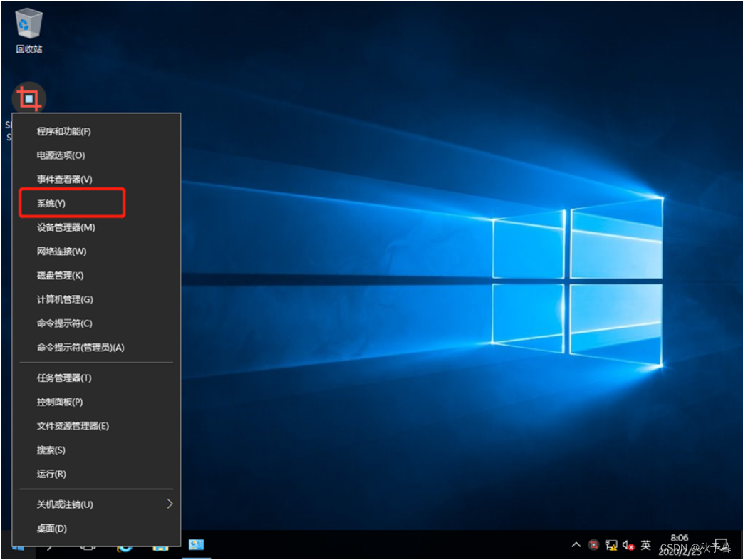Open 事件查看器(V) from the menu
Viewport: 743px width, 560px height.
point(96,179)
